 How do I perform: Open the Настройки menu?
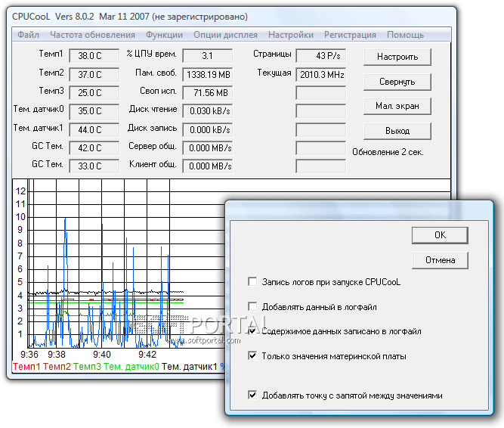click(291, 35)
